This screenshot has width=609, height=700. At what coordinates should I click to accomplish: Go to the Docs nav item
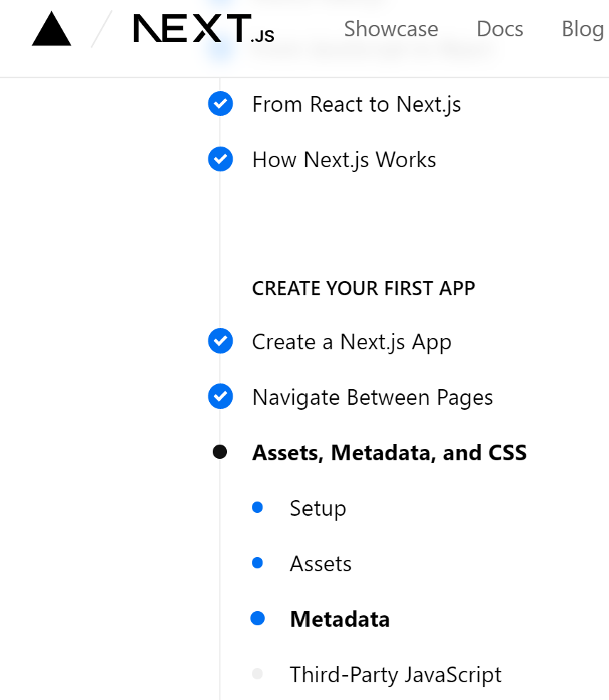click(x=499, y=29)
